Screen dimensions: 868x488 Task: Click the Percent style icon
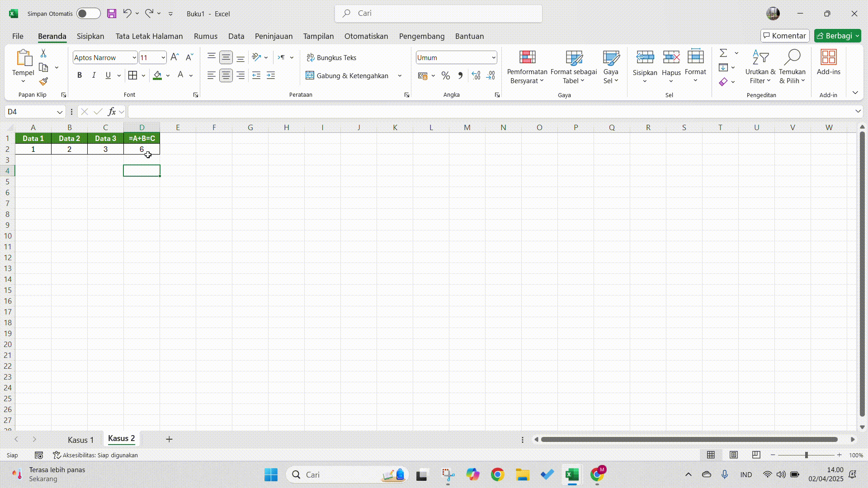click(x=446, y=75)
